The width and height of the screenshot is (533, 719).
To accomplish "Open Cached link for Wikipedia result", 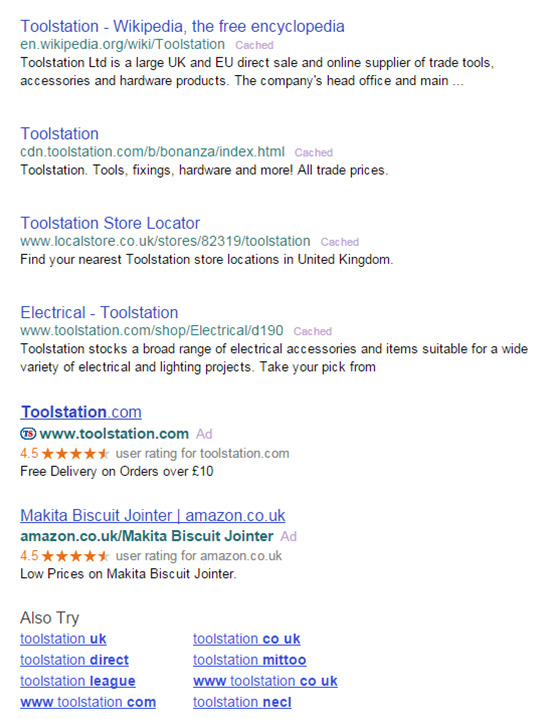I will [x=254, y=45].
